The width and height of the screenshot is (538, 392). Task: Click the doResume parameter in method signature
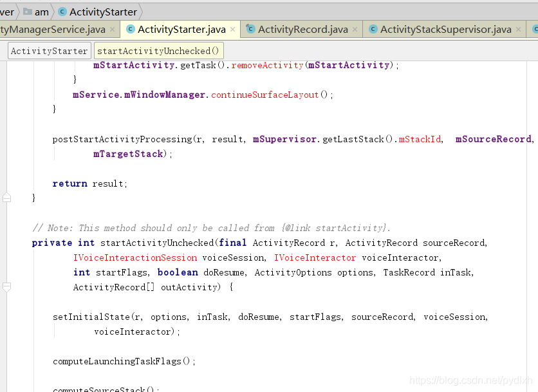(224, 272)
